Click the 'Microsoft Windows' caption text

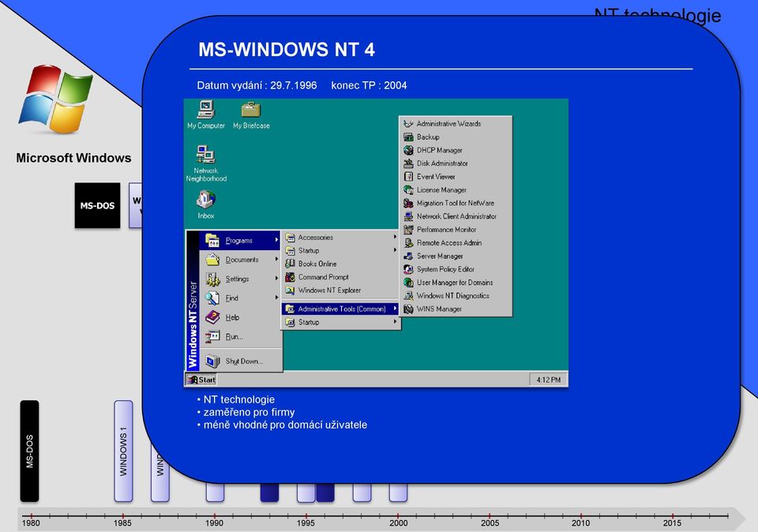[x=73, y=158]
